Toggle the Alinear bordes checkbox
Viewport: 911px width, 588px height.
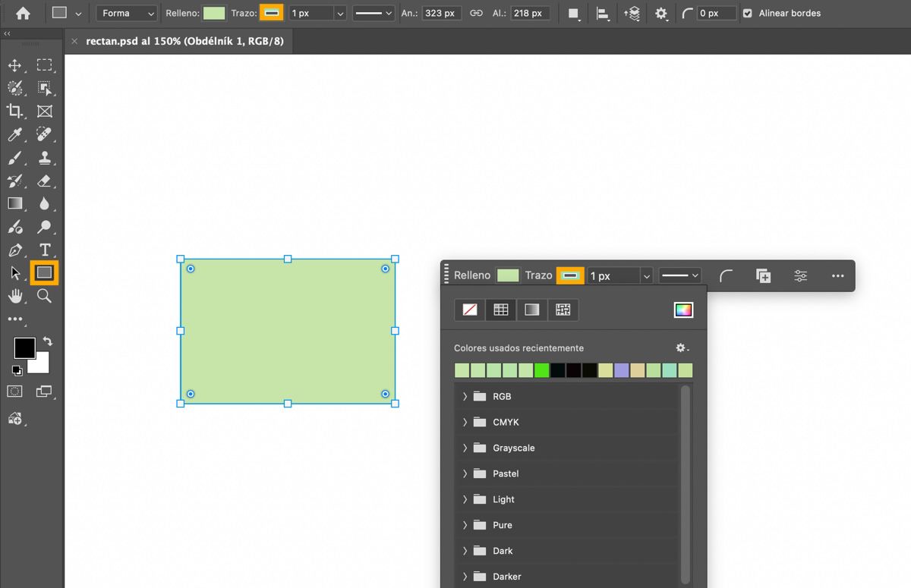click(x=748, y=13)
